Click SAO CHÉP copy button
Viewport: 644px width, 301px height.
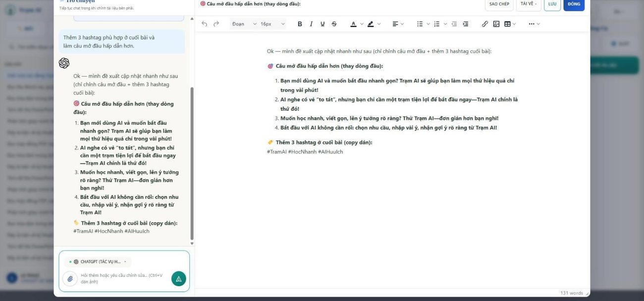[x=499, y=4]
